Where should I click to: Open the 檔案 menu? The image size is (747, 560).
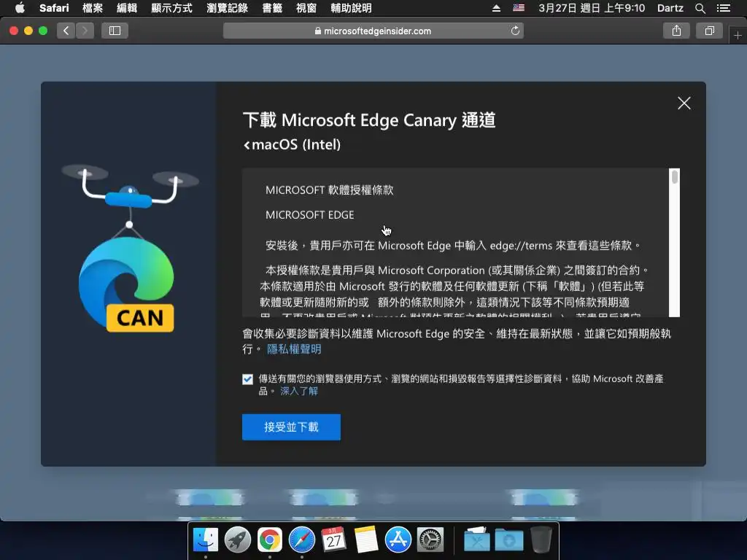tap(93, 8)
